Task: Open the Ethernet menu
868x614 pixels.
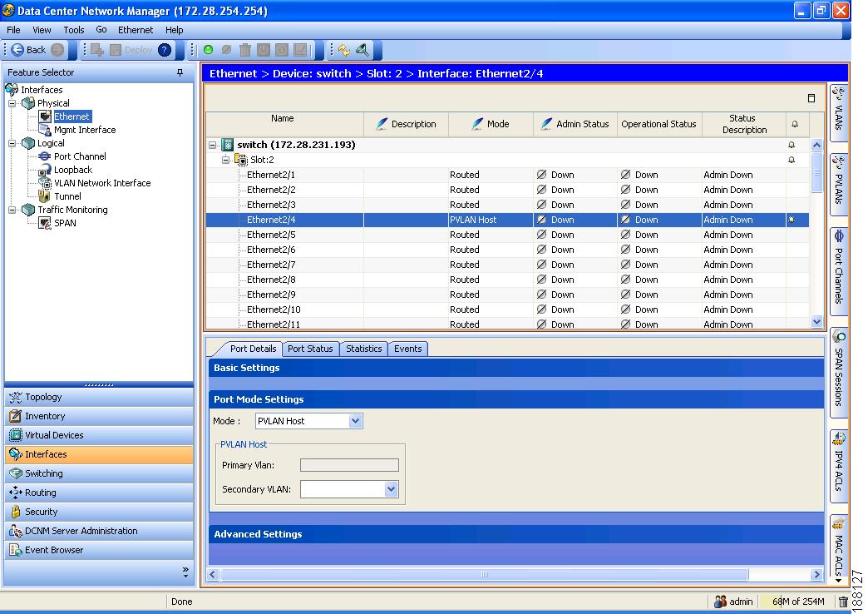Action: [135, 30]
